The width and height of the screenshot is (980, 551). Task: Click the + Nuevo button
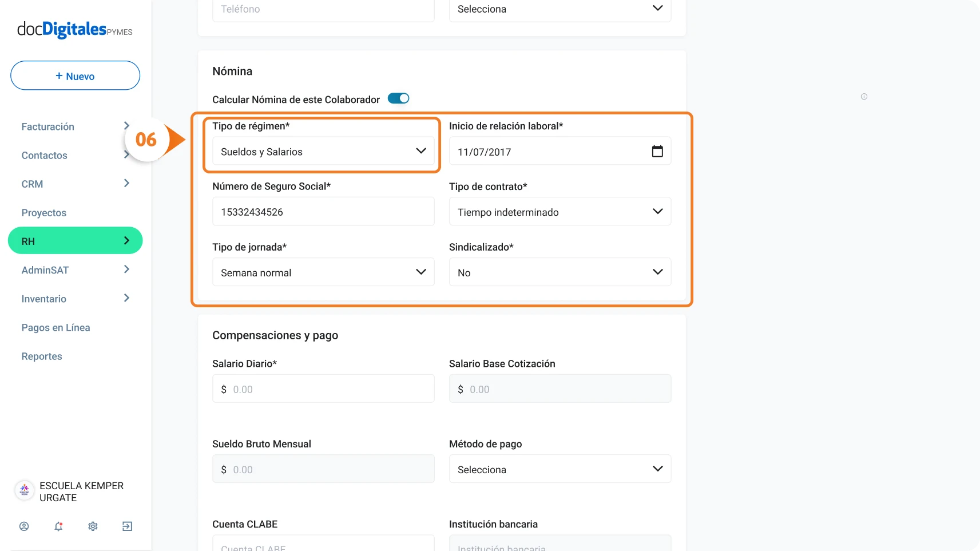pos(75,76)
